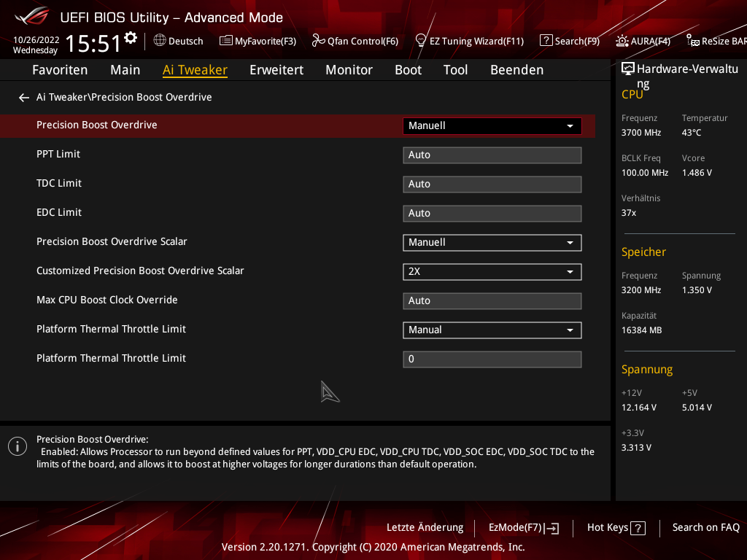
Task: Click the info icon in help panel
Action: pyautogui.click(x=18, y=446)
